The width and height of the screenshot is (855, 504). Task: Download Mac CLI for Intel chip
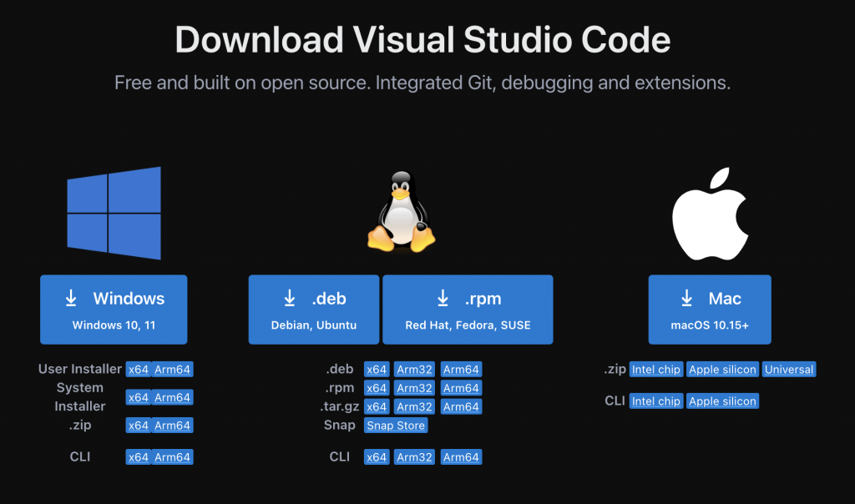[x=656, y=401]
